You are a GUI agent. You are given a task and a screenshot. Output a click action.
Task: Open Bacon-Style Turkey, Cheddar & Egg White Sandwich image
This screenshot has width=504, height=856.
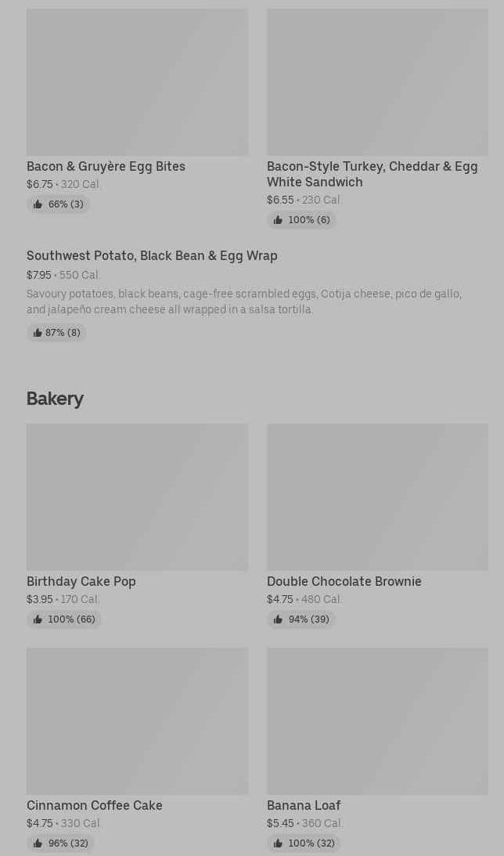click(377, 82)
